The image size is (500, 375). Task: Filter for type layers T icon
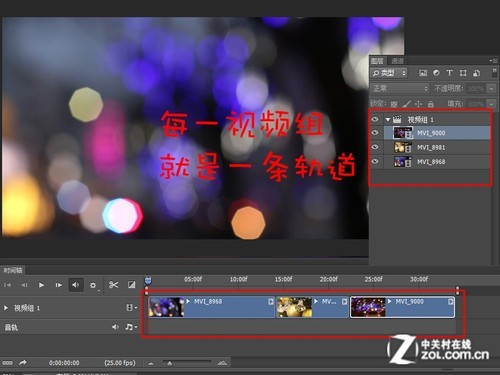(x=449, y=73)
